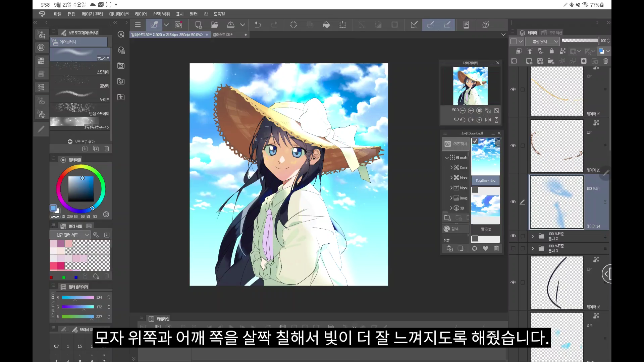This screenshot has height=362, width=644.
Task: Zoom in using navigator plus icon
Action: point(471,111)
